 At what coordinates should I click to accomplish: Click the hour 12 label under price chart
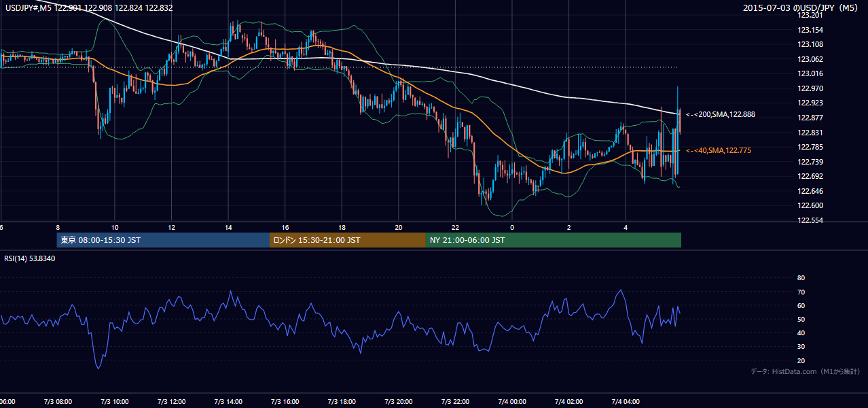click(172, 227)
